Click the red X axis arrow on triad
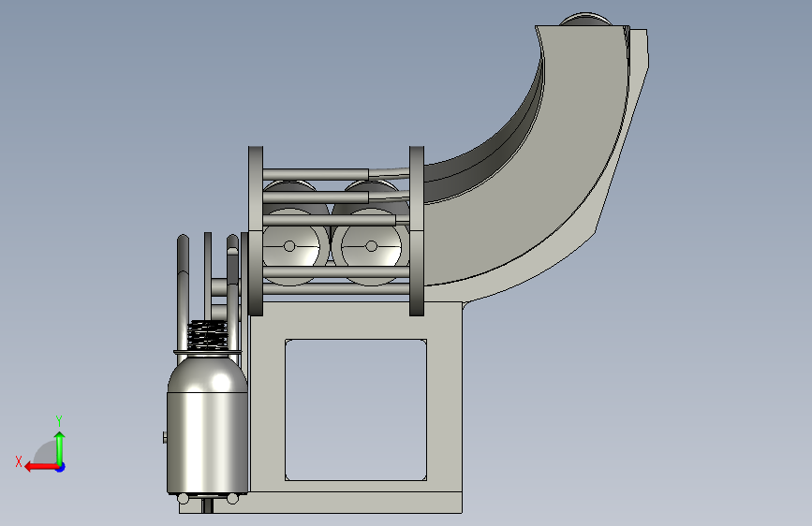The height and width of the screenshot is (526, 812). (41, 467)
